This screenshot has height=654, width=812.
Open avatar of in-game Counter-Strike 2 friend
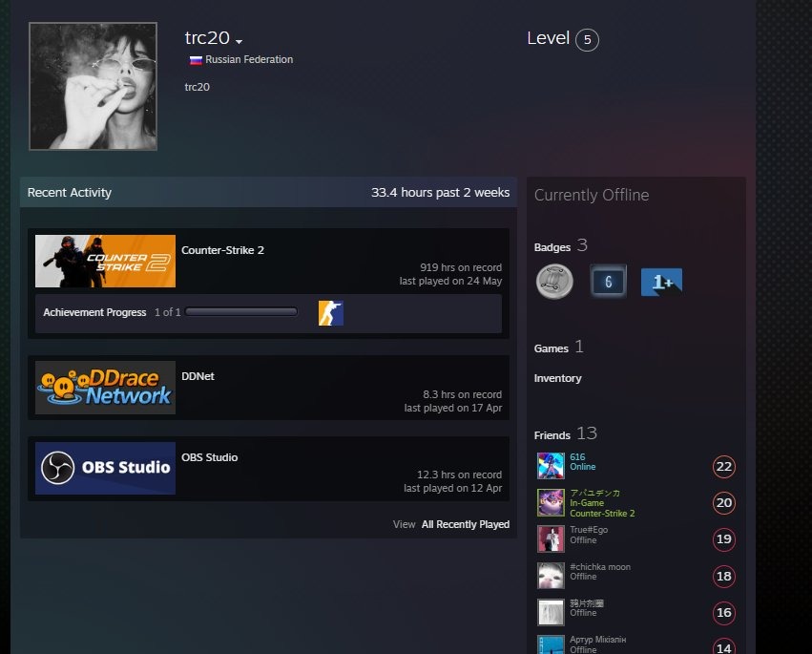[x=551, y=503]
